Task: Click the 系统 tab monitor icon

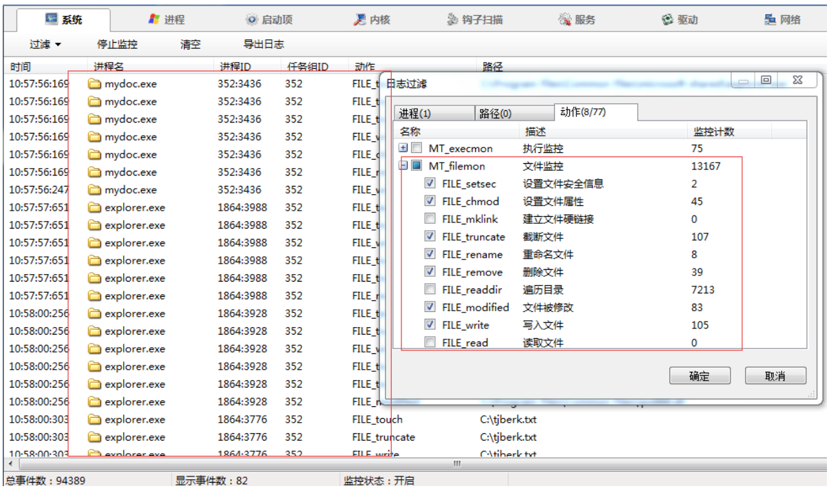Action: click(52, 19)
